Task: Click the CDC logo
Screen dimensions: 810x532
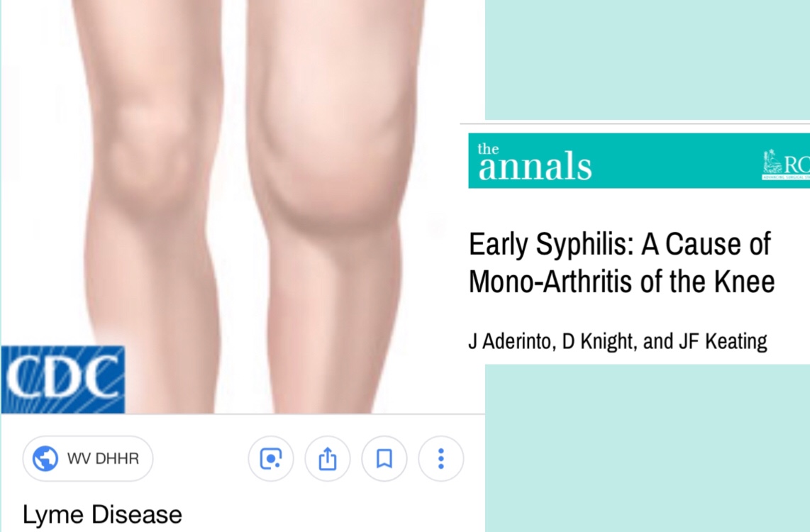Action: [x=63, y=379]
